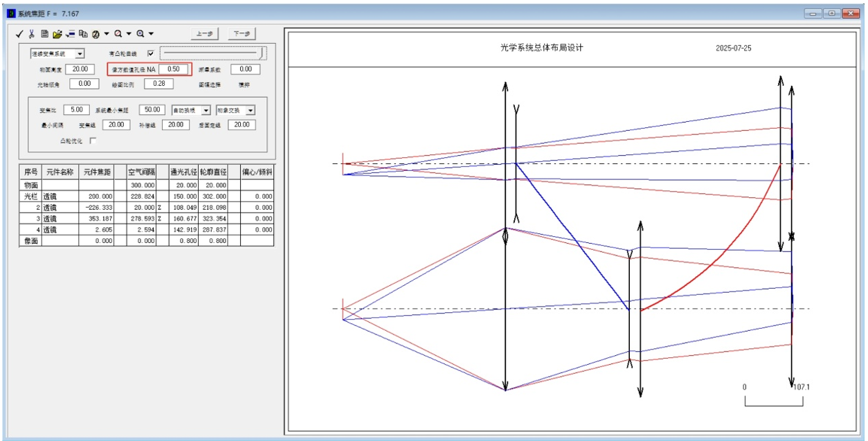868x441 pixels.
Task: Click the 下一步 next step button
Action: pyautogui.click(x=242, y=33)
